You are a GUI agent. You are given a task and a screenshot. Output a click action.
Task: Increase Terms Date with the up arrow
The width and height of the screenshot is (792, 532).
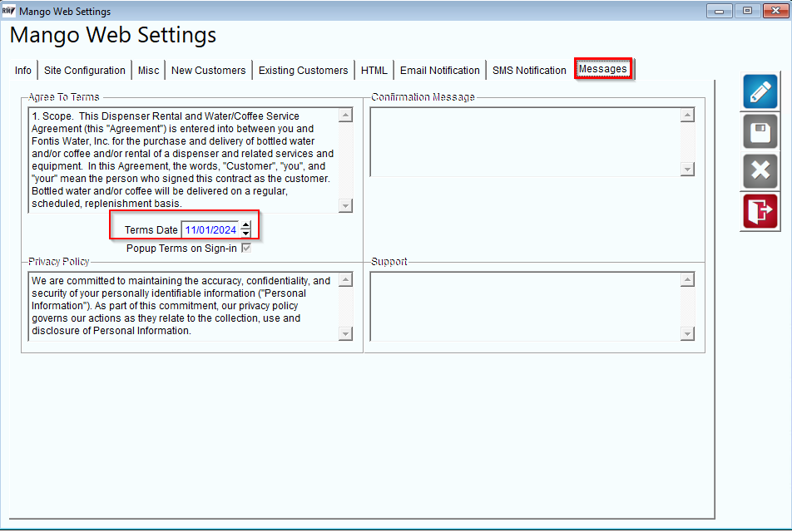[x=245, y=225]
